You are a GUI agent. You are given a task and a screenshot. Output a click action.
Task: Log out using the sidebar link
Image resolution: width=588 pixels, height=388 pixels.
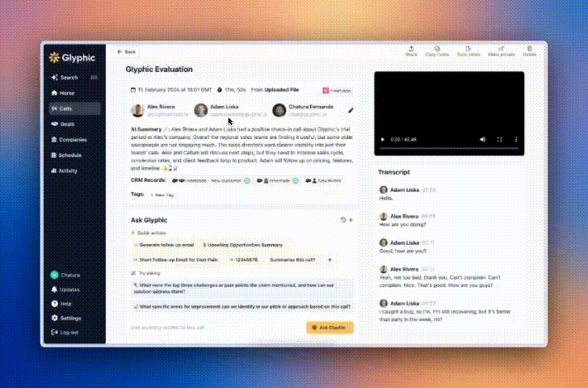[x=65, y=332]
